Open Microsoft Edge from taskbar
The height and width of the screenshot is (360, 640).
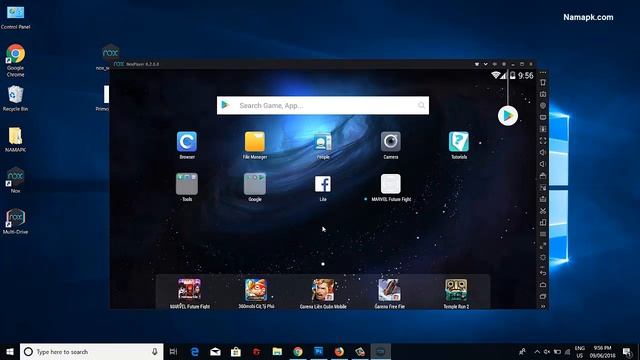pos(195,351)
